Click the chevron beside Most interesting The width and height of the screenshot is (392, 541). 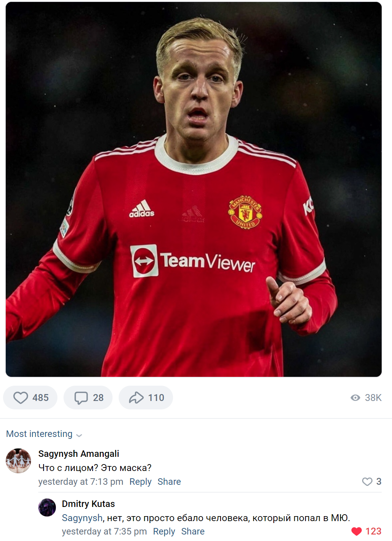click(x=79, y=435)
